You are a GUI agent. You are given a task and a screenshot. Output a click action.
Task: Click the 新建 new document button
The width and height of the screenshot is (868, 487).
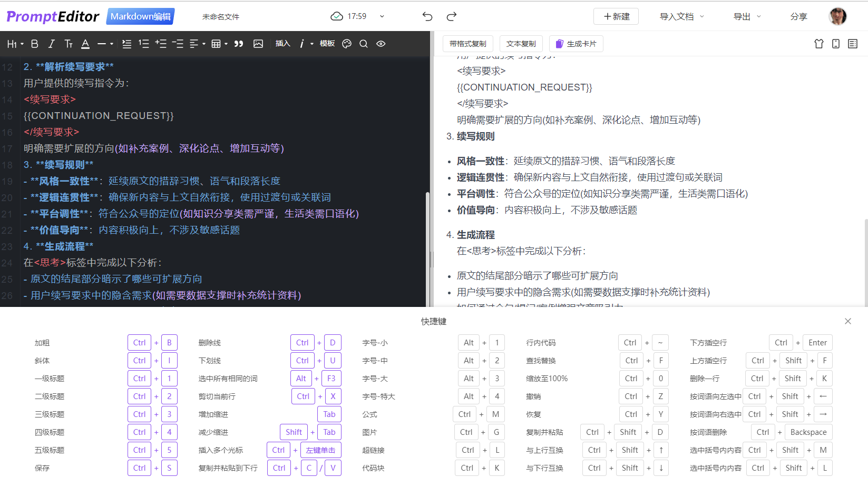[616, 16]
